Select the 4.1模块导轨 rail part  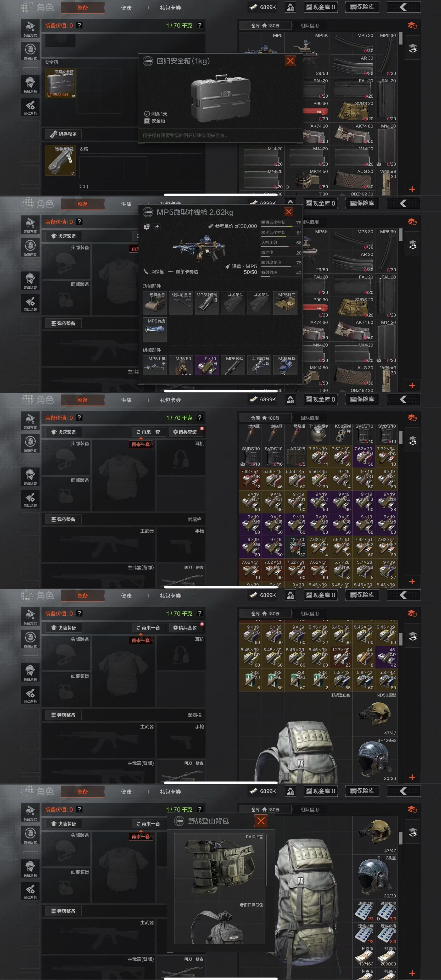click(x=259, y=365)
